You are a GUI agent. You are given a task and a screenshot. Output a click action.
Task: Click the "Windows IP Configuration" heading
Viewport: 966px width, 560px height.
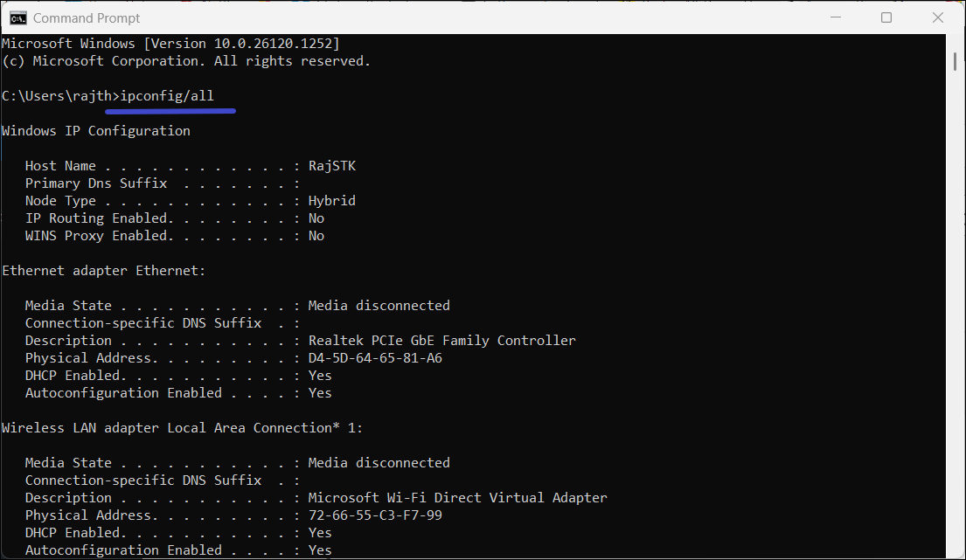[96, 131]
